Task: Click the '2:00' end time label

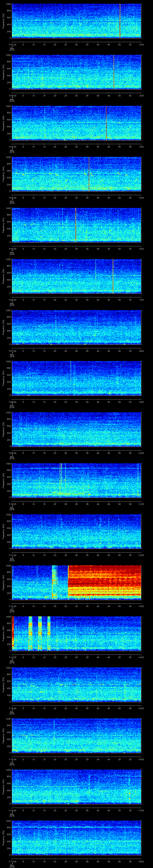Action: (x=141, y=44)
